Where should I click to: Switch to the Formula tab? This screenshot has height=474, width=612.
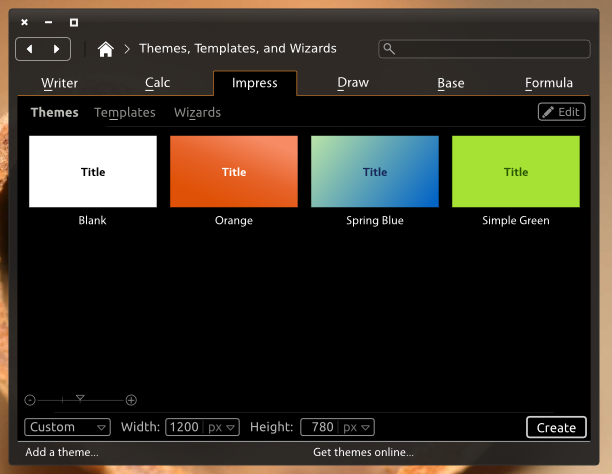[549, 83]
